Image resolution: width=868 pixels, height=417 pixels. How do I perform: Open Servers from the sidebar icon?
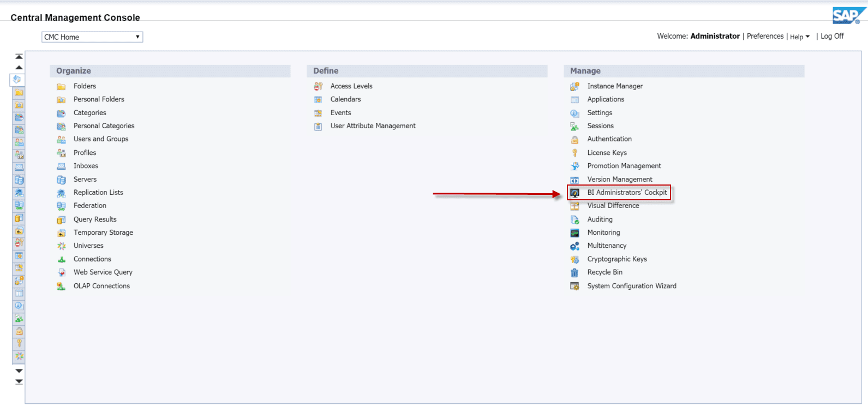pos(19,180)
